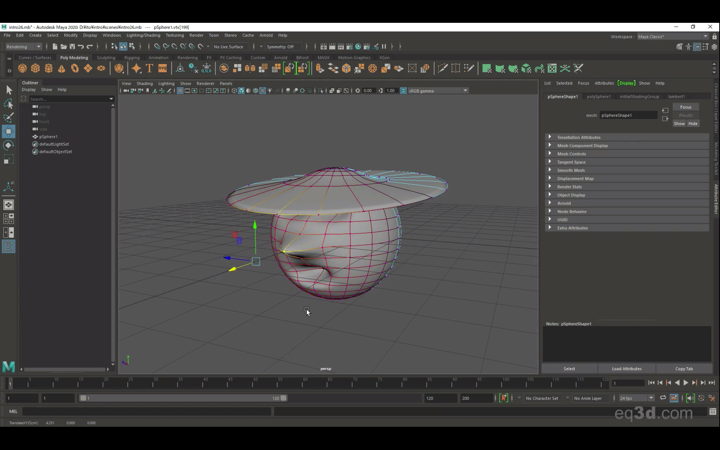This screenshot has width=720, height=450.
Task: Click the polygon cone shelf icon
Action: [x=61, y=69]
